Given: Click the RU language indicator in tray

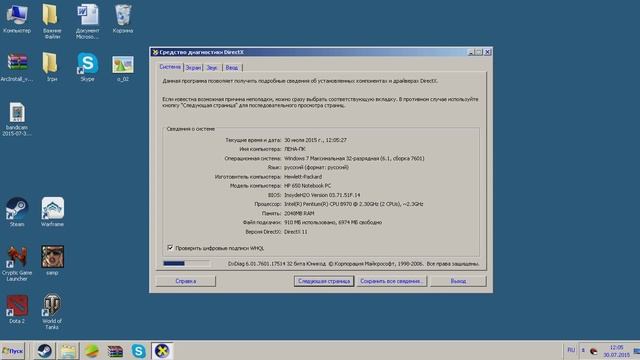Looking at the screenshot, I should [x=571, y=350].
